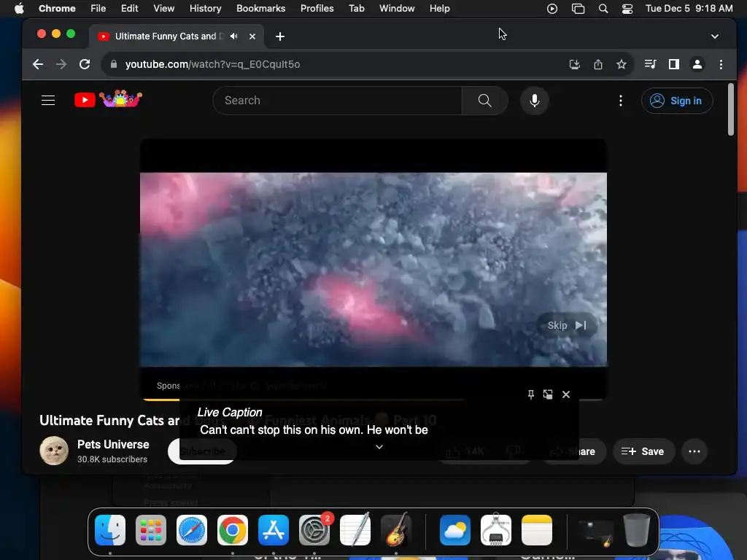Open Chrome media controls icon
This screenshot has width=747, height=560.
[x=650, y=64]
